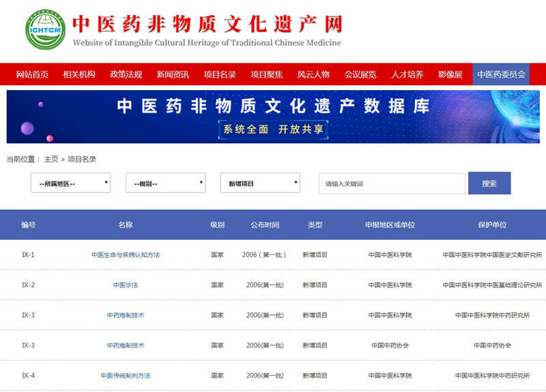Click the ICHTCM green logo icon
Viewport: 546px width, 392px height.
coord(45,30)
